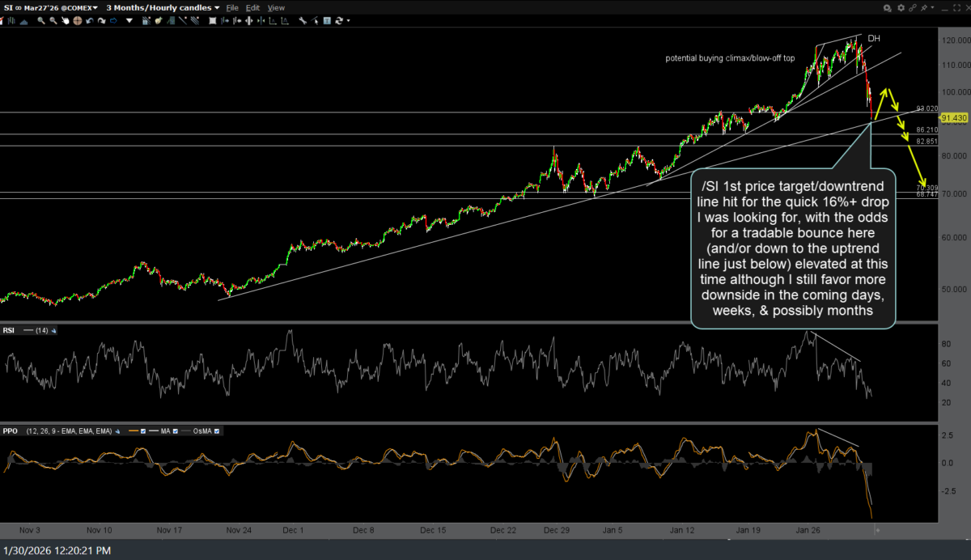This screenshot has width=971, height=560.
Task: Open 3 Months/Hourly candles period dropdown
Action: tap(163, 7)
